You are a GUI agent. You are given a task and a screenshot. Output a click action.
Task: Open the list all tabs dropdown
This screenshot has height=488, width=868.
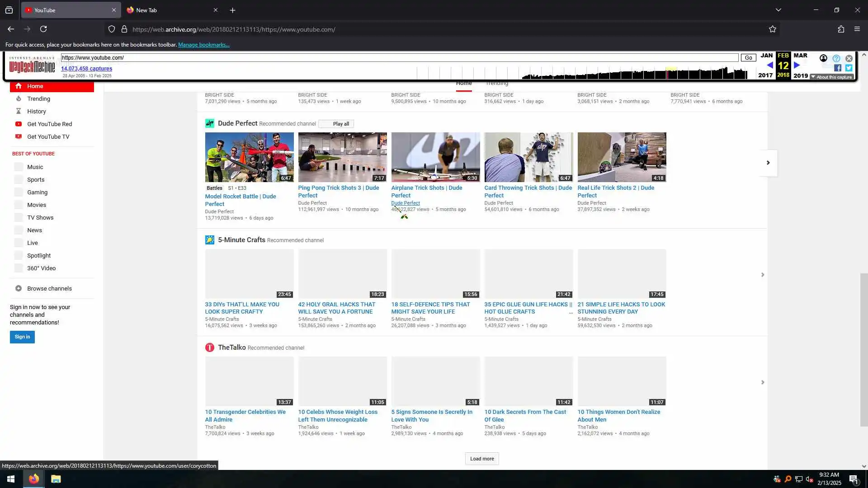[778, 10]
